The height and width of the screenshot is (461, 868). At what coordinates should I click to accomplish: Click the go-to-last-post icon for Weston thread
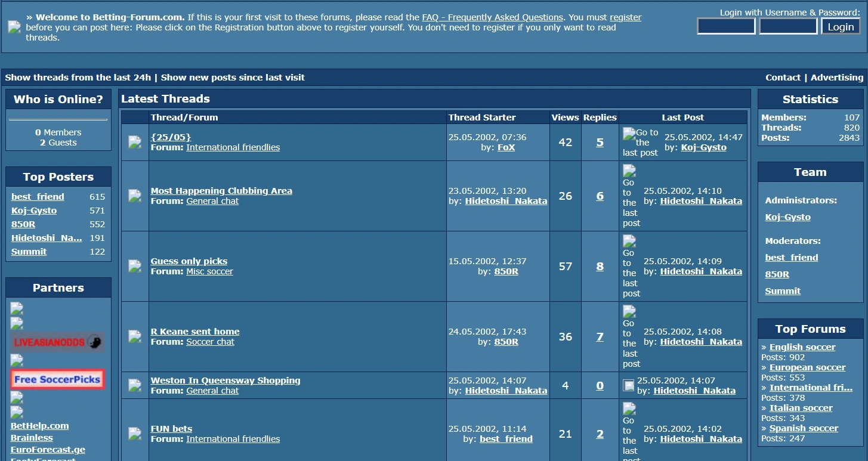click(x=628, y=385)
